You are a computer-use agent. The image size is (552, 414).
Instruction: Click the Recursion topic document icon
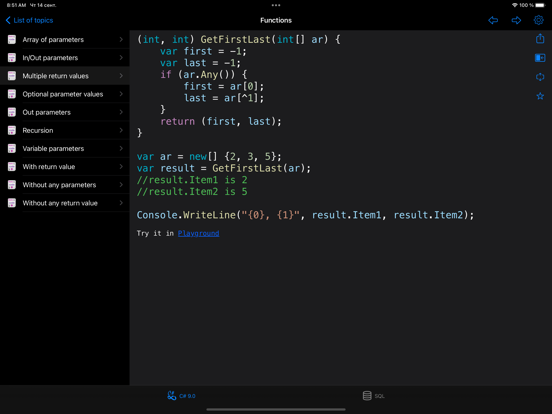[12, 130]
